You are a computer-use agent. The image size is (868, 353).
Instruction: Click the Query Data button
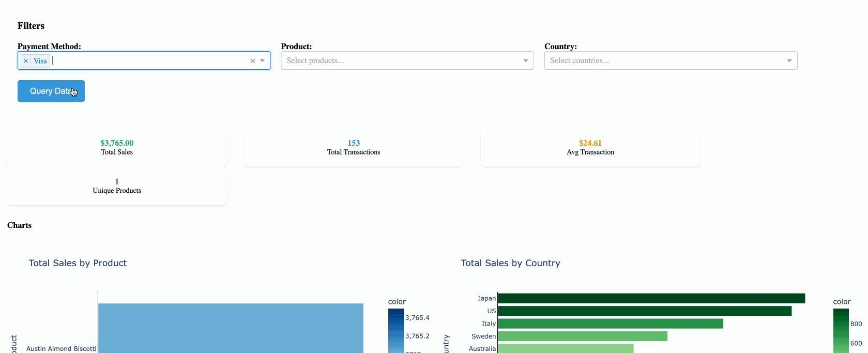point(51,91)
